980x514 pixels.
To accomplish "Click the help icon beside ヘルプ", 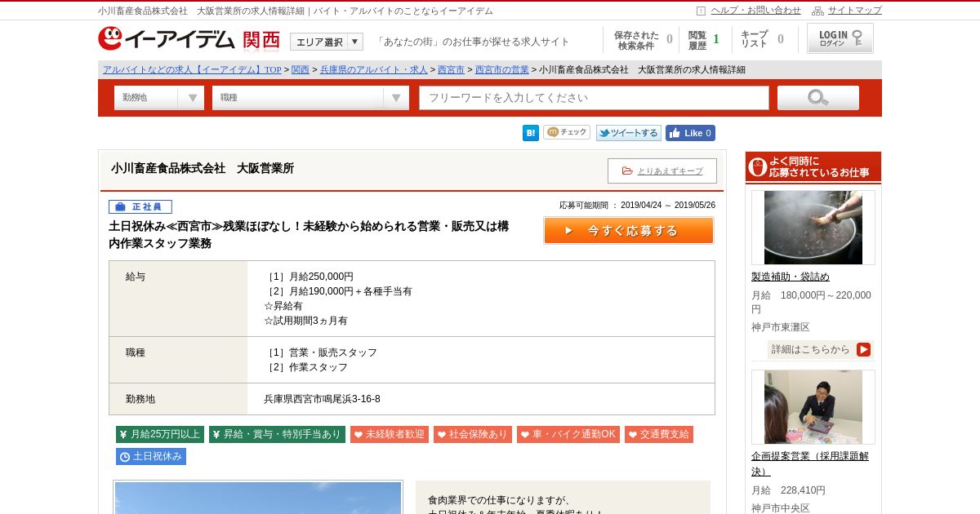I will pyautogui.click(x=701, y=11).
